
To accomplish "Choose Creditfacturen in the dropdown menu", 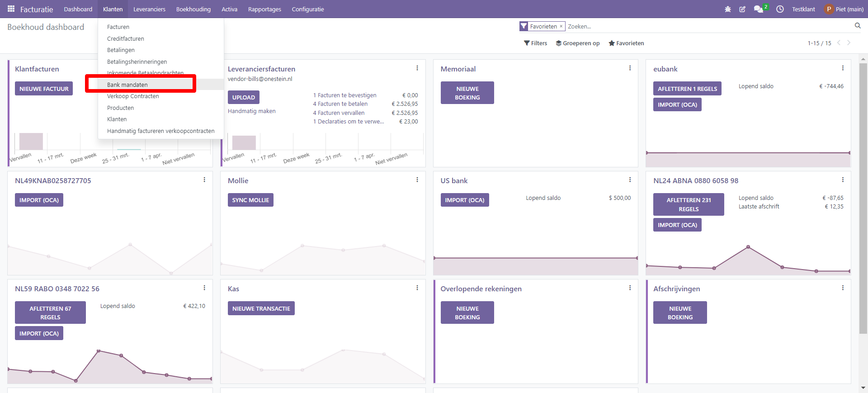I will 126,38.
